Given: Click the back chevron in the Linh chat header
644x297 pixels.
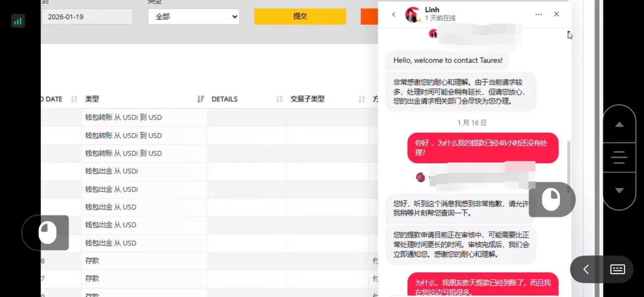Looking at the screenshot, I should click(393, 14).
